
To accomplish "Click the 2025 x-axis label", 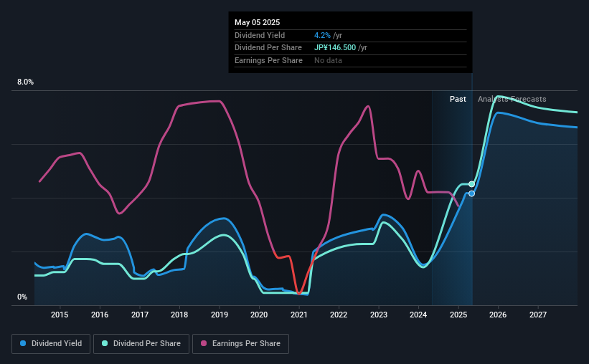I will [x=458, y=315].
